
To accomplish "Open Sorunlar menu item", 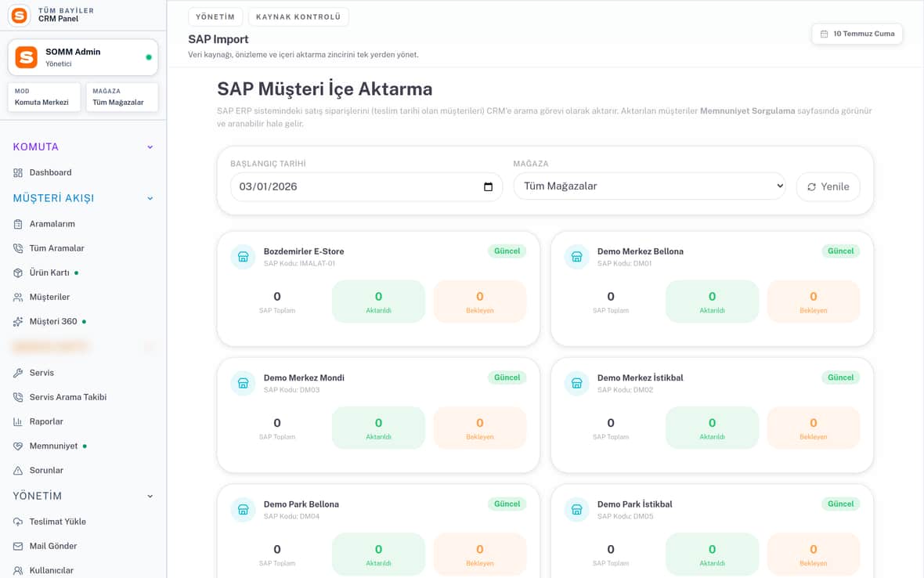I will (x=82, y=470).
